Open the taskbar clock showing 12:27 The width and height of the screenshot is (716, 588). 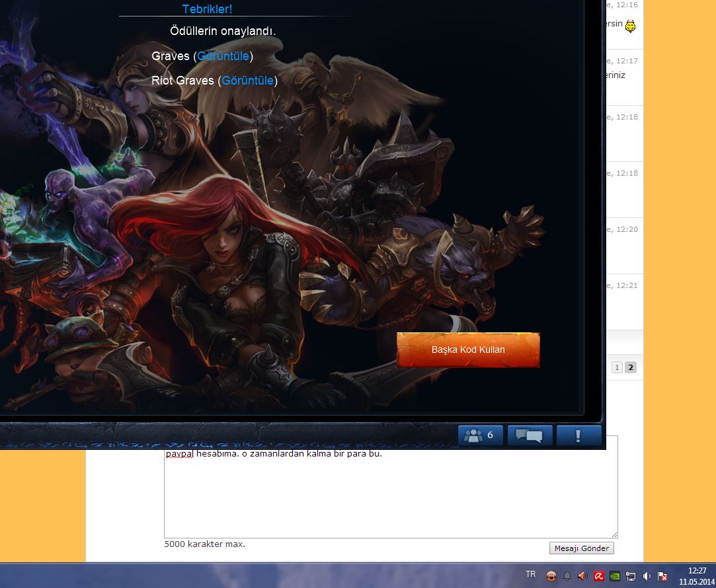point(696,576)
